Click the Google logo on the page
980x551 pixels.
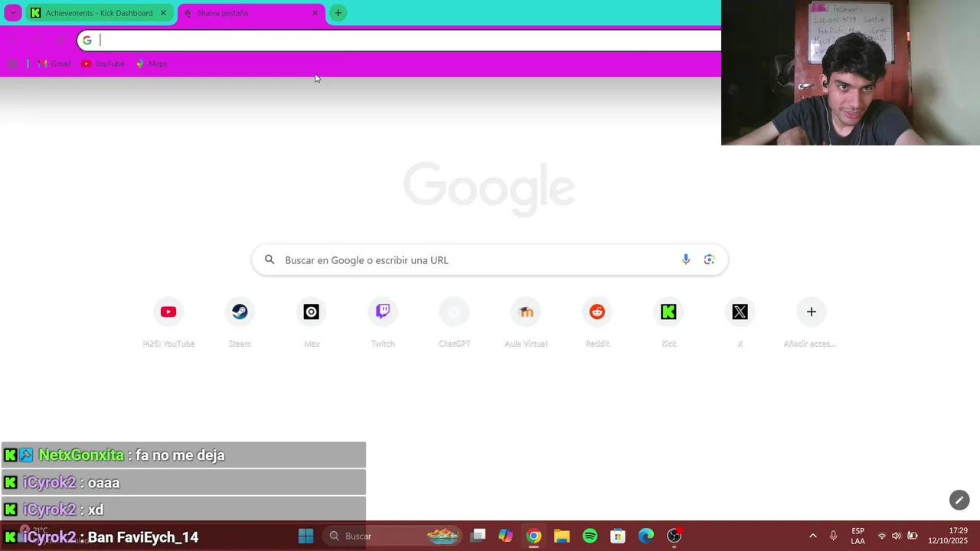[489, 189]
